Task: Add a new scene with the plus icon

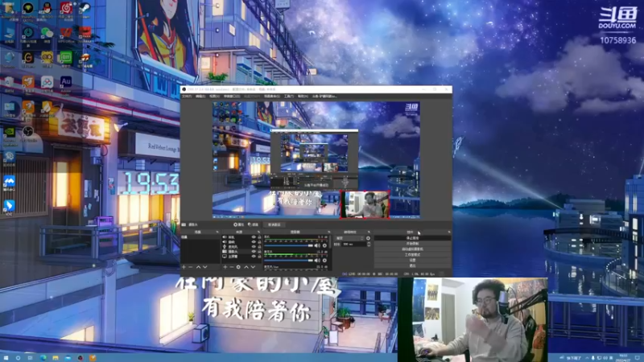Action: point(184,267)
